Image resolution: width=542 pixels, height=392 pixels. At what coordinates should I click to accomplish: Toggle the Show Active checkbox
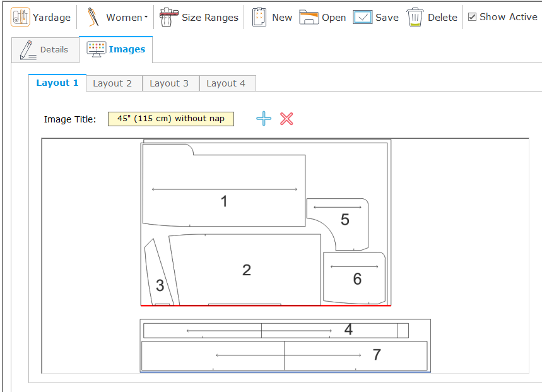(473, 17)
